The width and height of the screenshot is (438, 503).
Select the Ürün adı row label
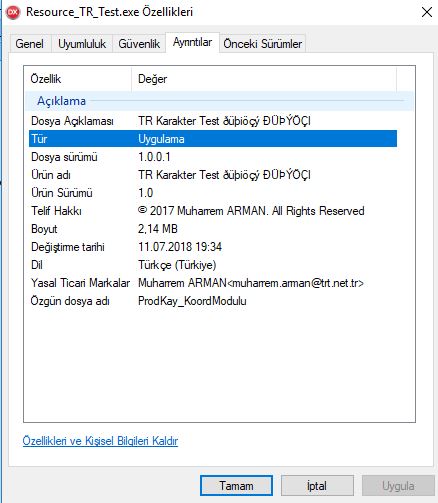tap(51, 175)
